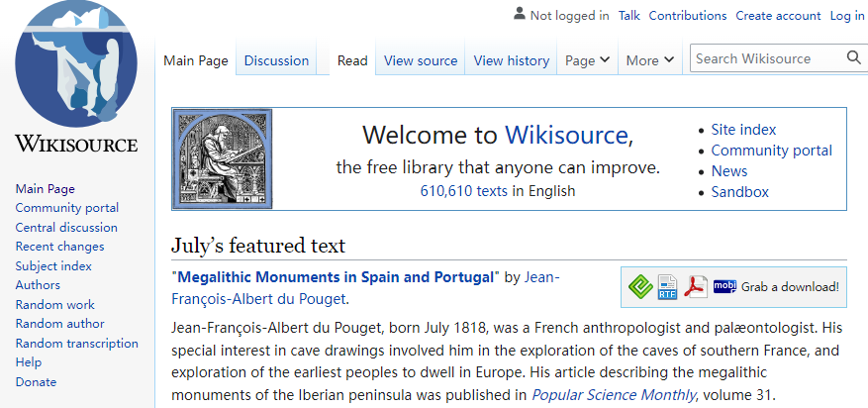This screenshot has height=408, width=868.
Task: Open Recent changes in sidebar
Action: tap(59, 247)
